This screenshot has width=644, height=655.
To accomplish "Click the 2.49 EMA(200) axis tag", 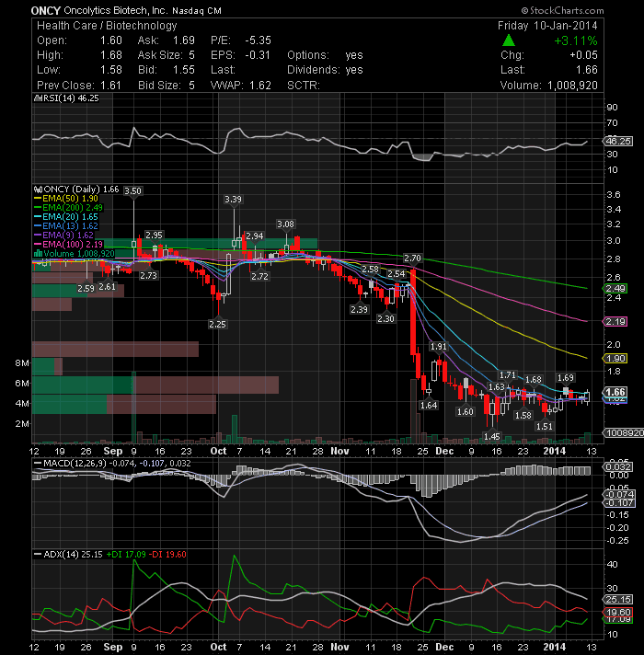I will pos(615,288).
